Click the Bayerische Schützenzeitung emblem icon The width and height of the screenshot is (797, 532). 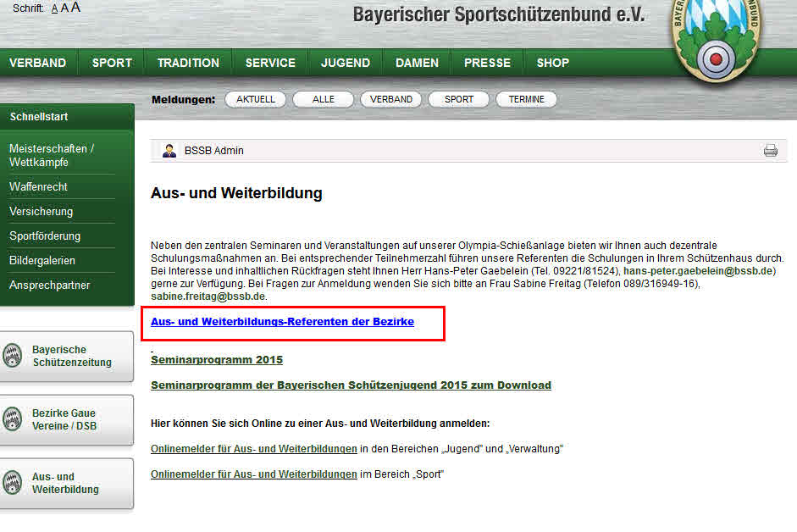pyautogui.click(x=13, y=356)
